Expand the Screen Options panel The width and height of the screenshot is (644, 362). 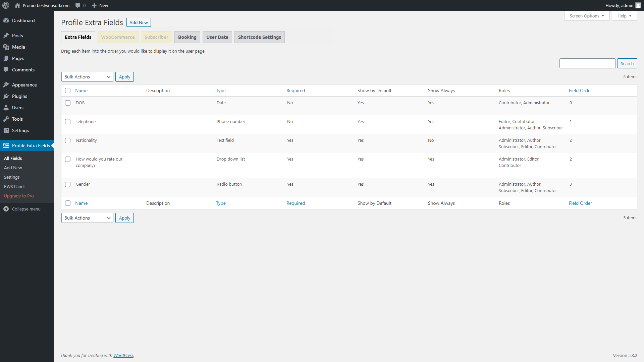tap(586, 15)
